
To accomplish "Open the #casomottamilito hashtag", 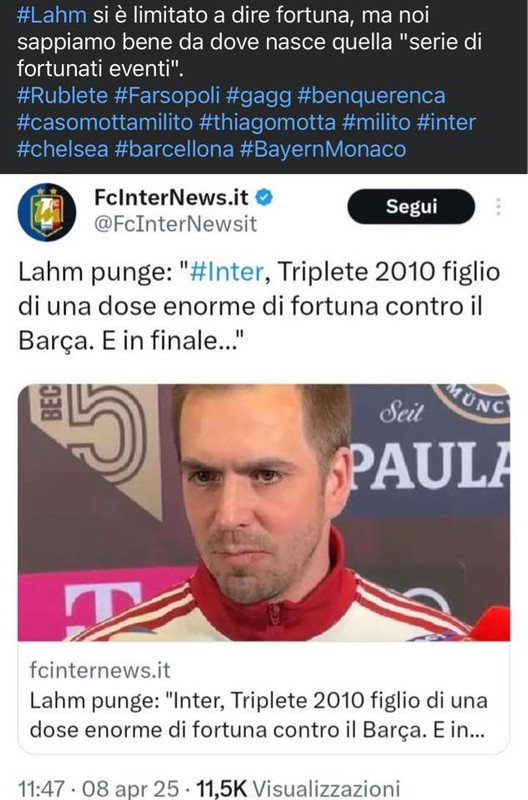I will [105, 122].
